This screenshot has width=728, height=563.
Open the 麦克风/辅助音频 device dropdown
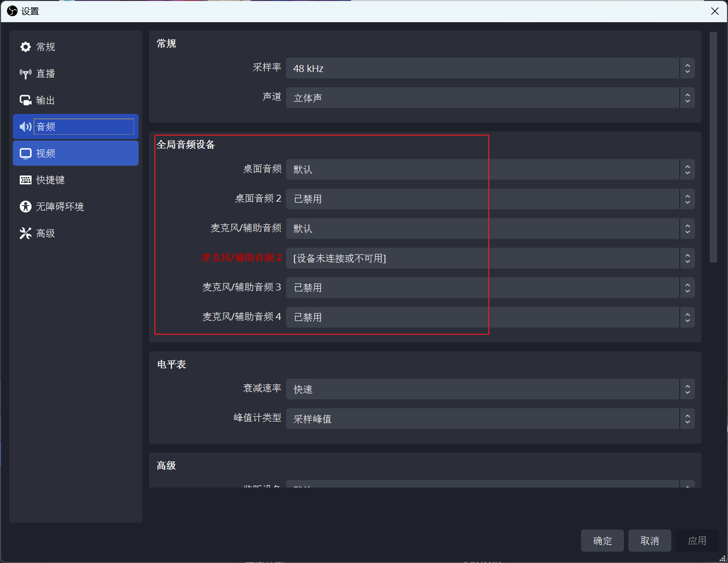tap(490, 228)
